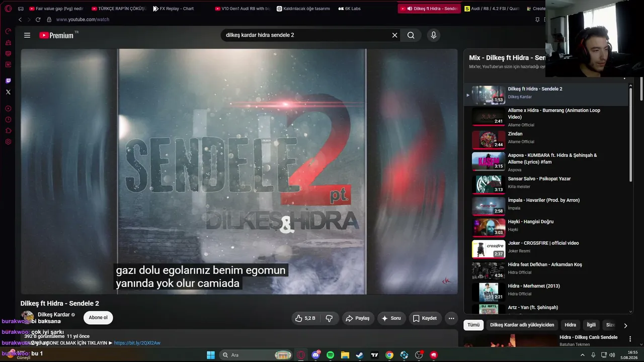Start voice search with the microphone
The image size is (644, 362).
434,35
